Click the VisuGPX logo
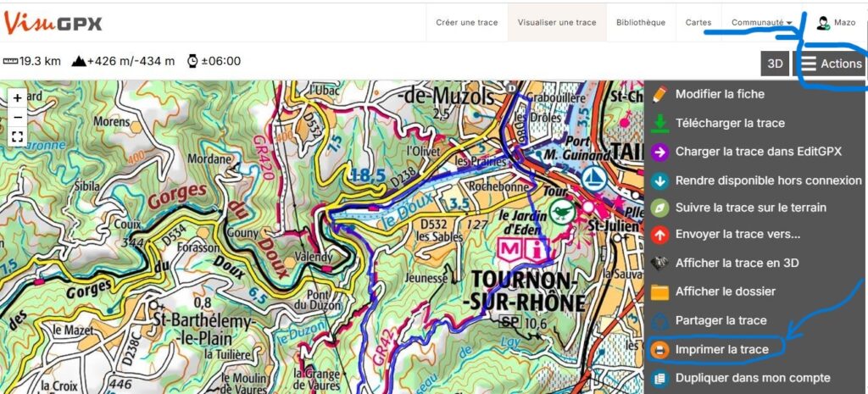Viewport: 868px width, 394px height. click(53, 23)
